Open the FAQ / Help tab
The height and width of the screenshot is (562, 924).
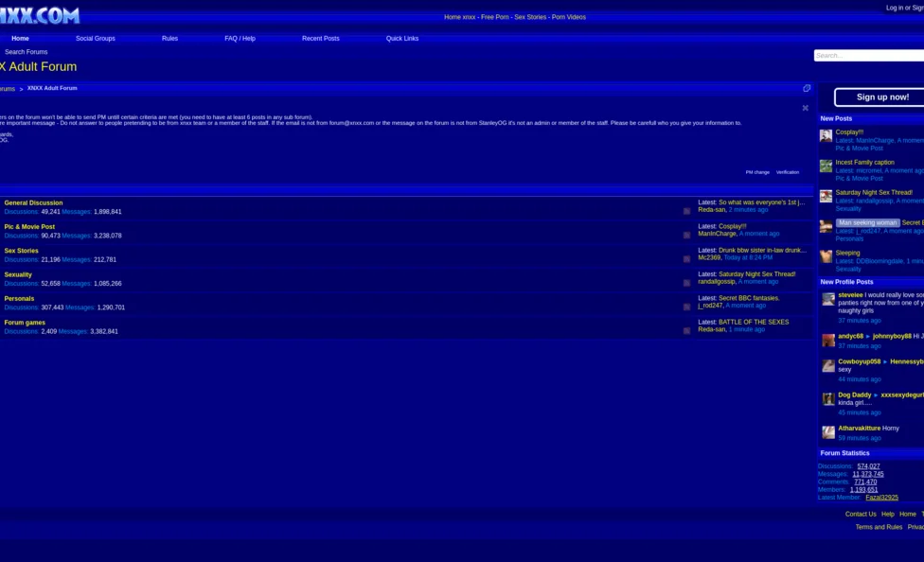click(x=240, y=38)
